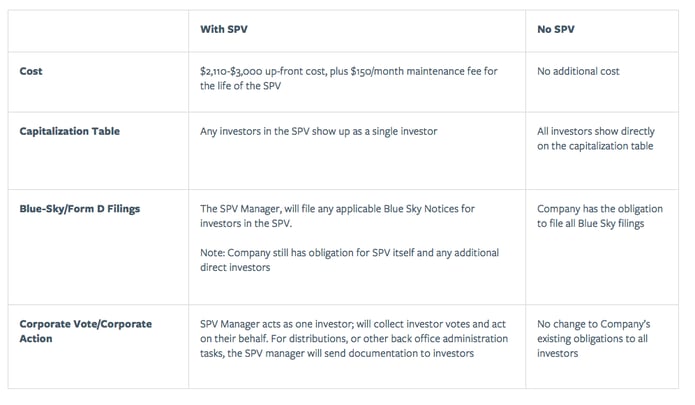Click the 'No additional cost' cell
The image size is (695, 405).
[578, 71]
